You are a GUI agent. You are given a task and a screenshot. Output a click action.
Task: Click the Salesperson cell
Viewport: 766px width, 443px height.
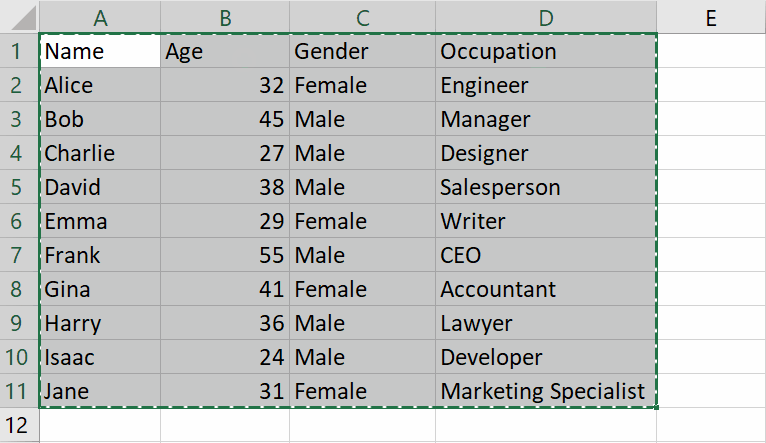point(546,187)
